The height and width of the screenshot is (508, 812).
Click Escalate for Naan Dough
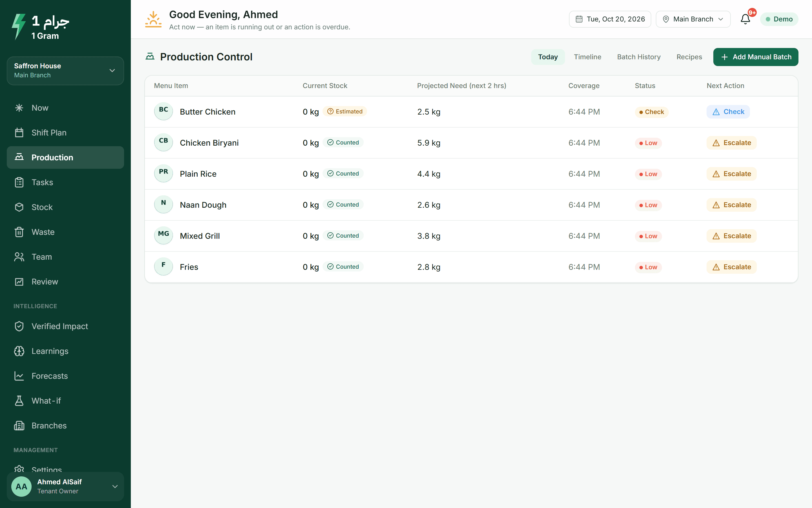pos(731,205)
